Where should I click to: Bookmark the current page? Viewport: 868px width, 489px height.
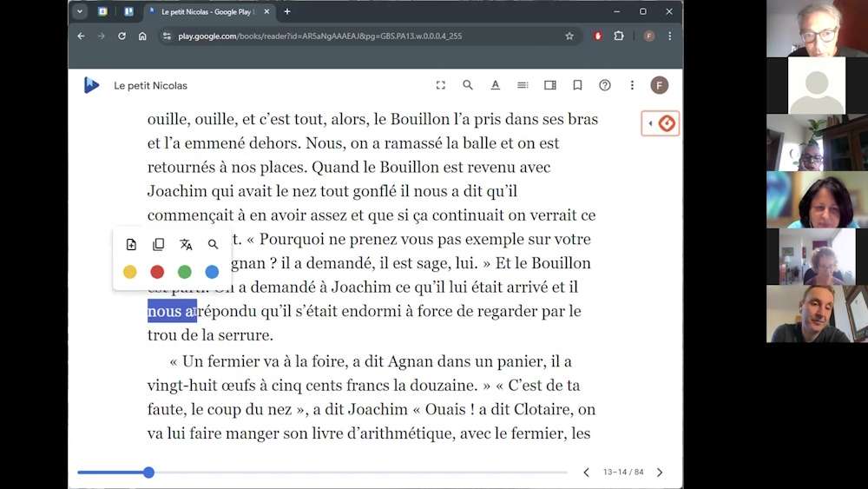coord(577,85)
